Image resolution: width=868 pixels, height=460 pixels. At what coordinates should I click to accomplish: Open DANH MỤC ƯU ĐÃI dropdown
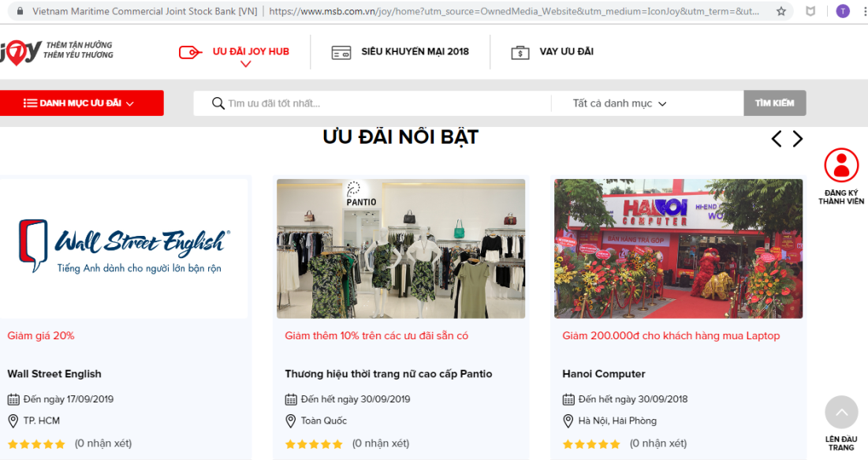click(81, 103)
